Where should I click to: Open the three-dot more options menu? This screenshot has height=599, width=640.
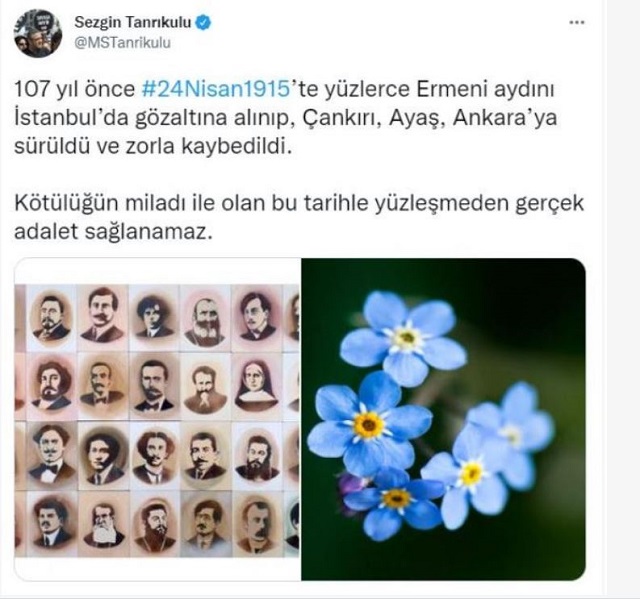click(577, 23)
